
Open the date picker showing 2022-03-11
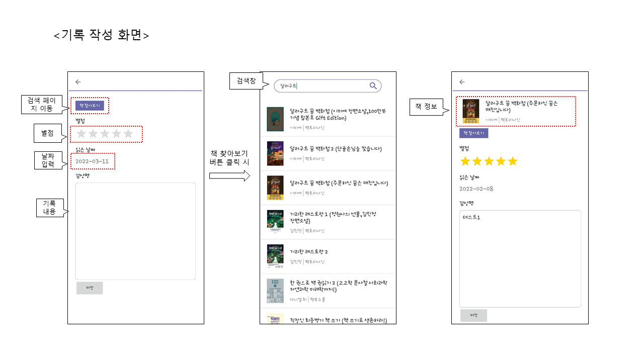92,161
